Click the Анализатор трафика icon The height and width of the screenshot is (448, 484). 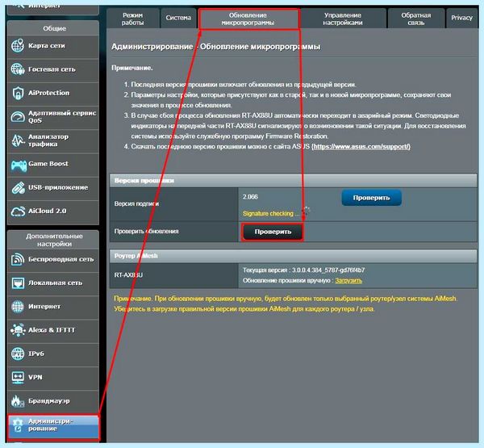pos(18,140)
